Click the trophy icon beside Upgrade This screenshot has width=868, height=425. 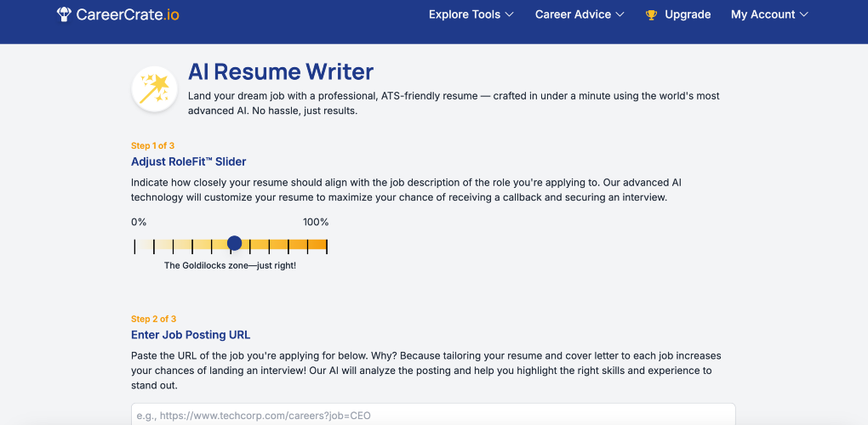(x=652, y=15)
